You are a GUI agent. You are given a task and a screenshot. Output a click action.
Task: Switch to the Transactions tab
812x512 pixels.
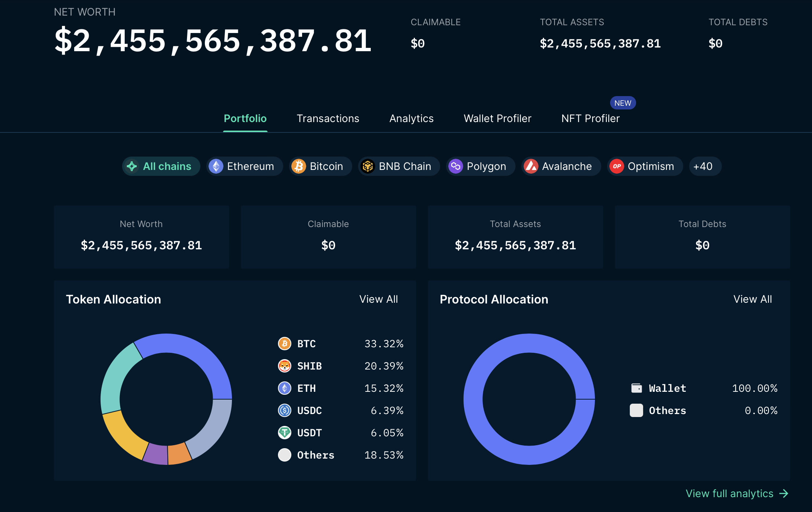(x=328, y=118)
